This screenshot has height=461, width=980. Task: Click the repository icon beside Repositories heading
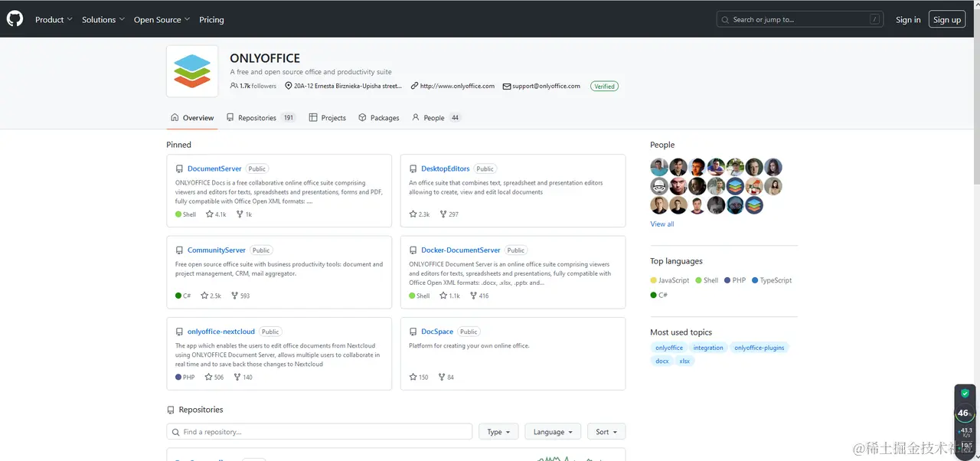tap(171, 410)
